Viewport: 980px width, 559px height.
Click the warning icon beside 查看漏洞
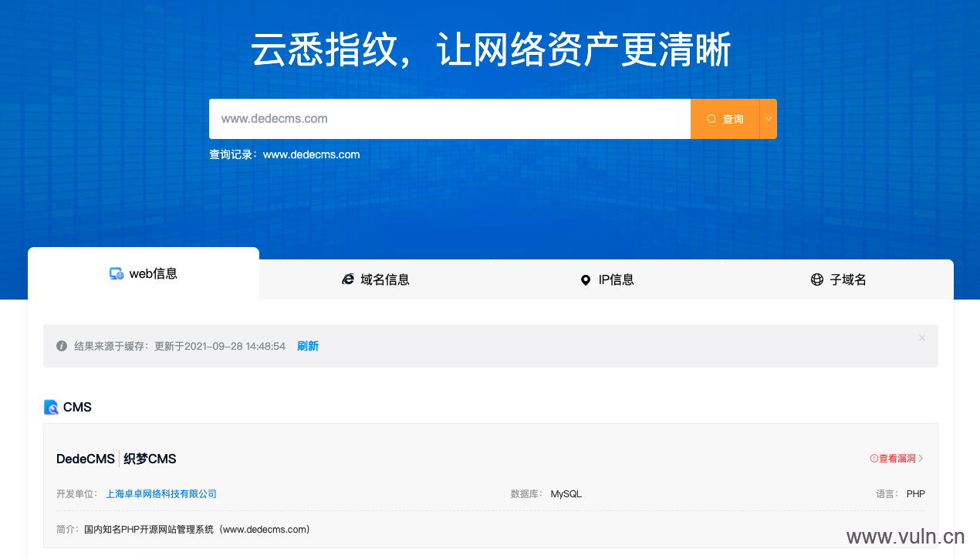[874, 459]
